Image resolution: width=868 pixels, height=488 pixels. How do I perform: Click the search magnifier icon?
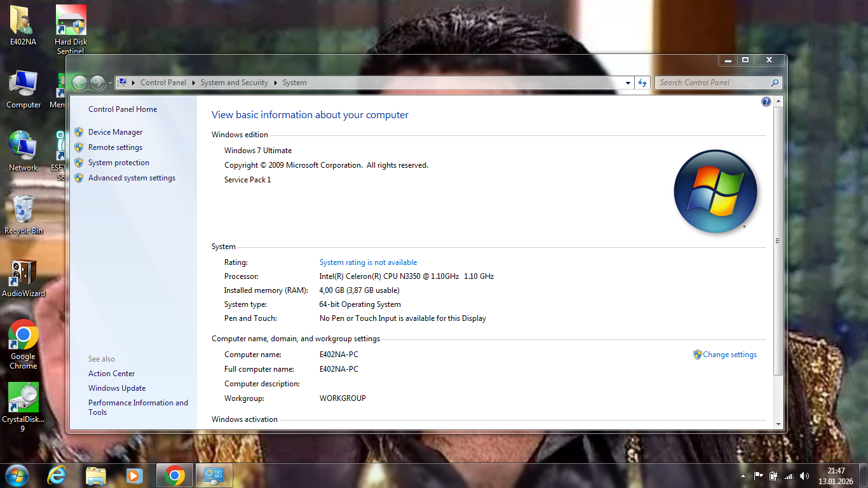(x=775, y=83)
